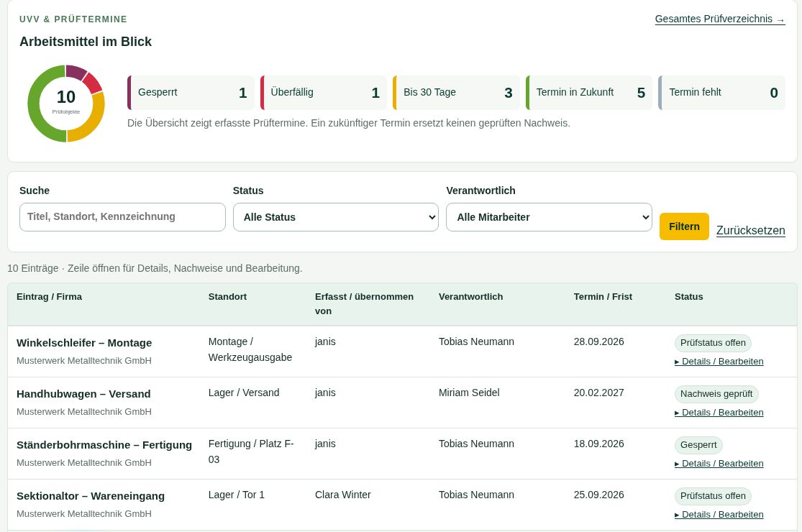Click the Überfällig summary card
This screenshot has height=532, width=802.
pos(323,93)
